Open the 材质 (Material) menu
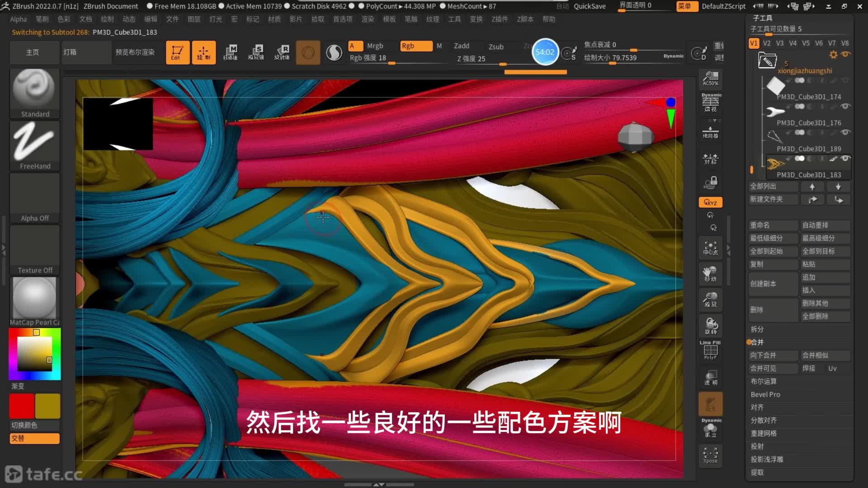This screenshot has width=868, height=488. click(x=274, y=19)
